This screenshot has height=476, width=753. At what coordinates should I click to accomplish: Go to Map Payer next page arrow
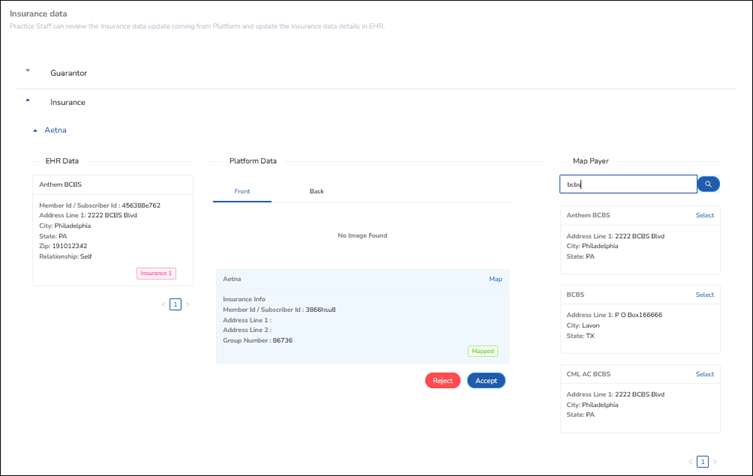(x=715, y=462)
